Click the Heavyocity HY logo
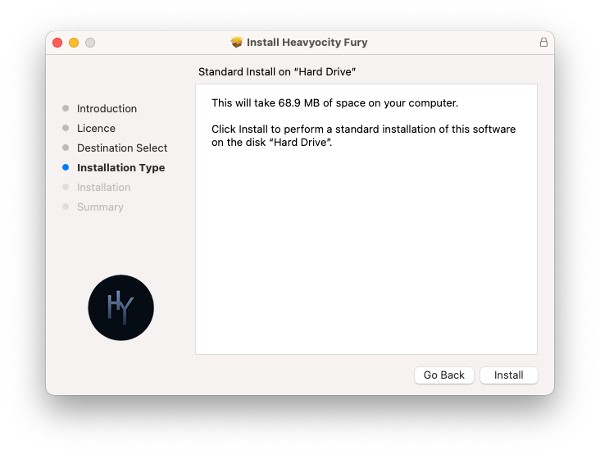The width and height of the screenshot is (600, 456). [121, 308]
